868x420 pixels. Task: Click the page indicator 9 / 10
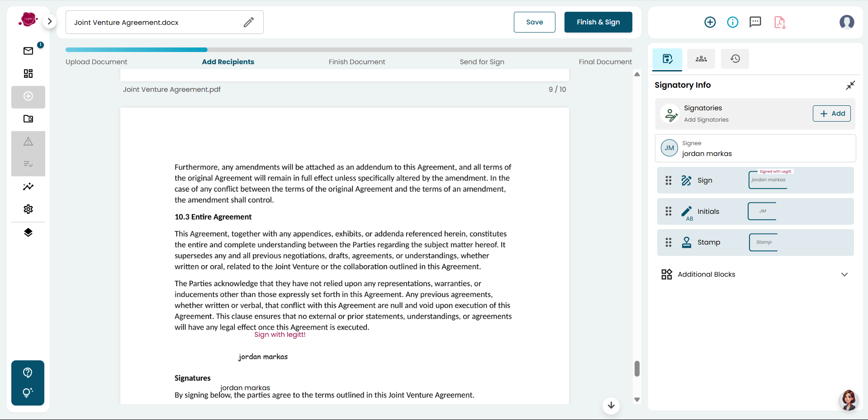point(557,90)
